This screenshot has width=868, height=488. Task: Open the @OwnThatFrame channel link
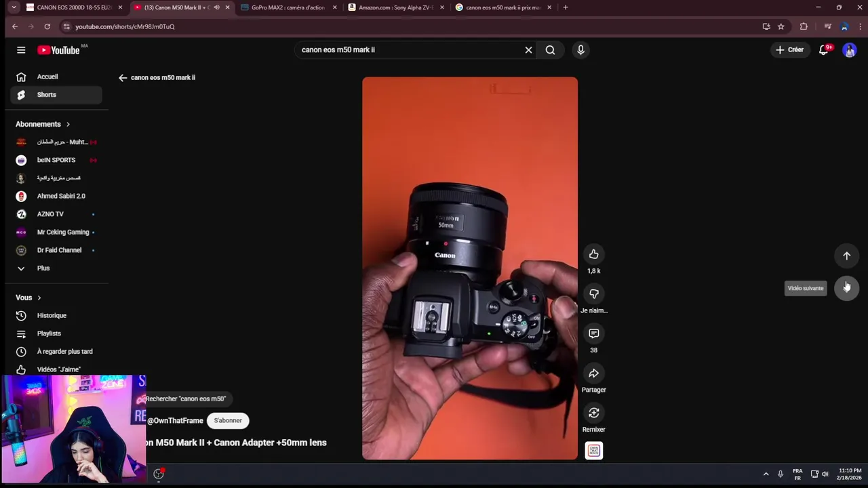[x=175, y=421]
